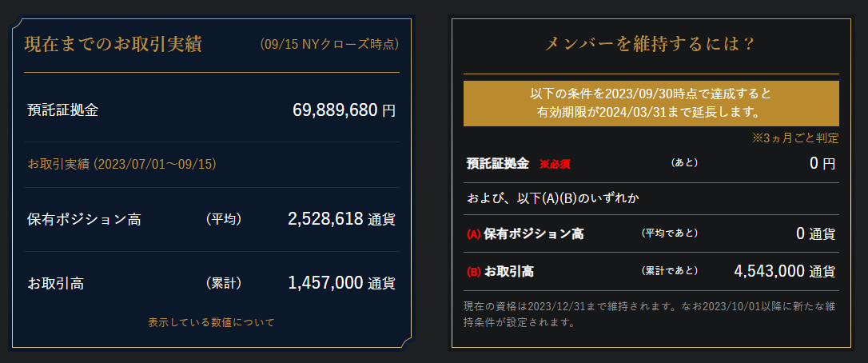
Task: Click the 0 円 remaining deposit value
Action: 822,164
